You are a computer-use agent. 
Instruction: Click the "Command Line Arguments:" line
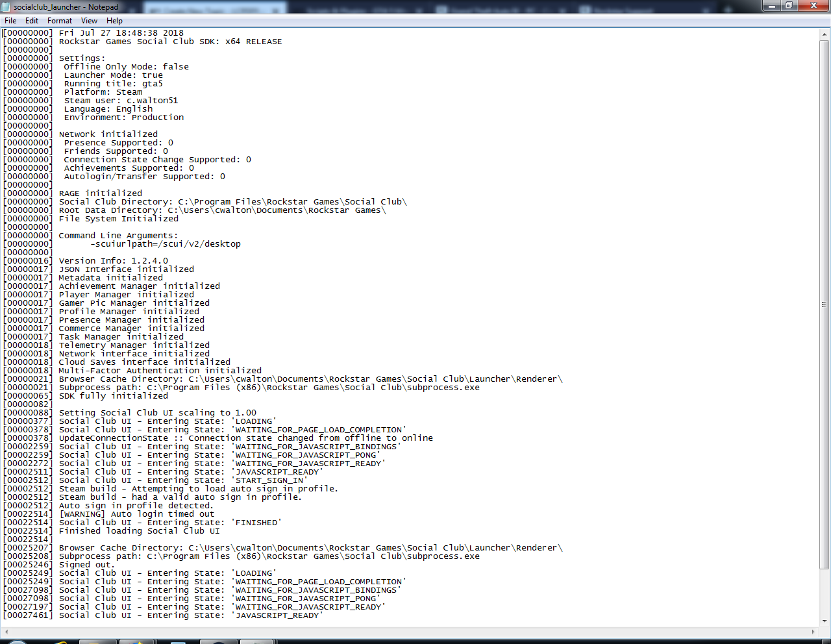pyautogui.click(x=119, y=236)
